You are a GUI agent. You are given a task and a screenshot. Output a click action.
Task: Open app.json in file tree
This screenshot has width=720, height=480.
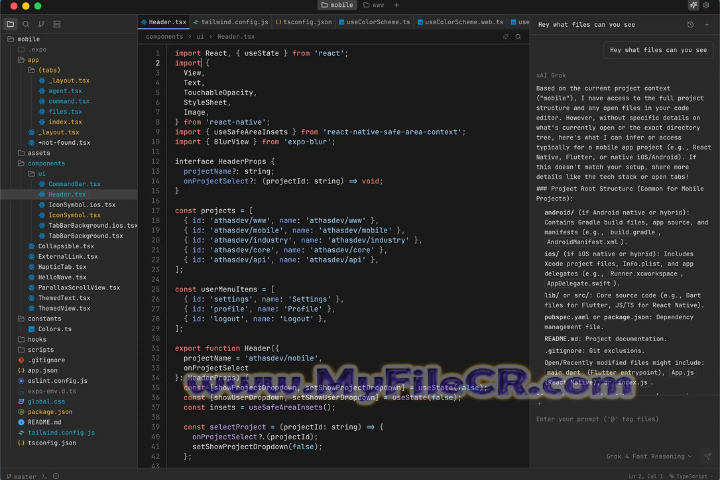(38, 371)
